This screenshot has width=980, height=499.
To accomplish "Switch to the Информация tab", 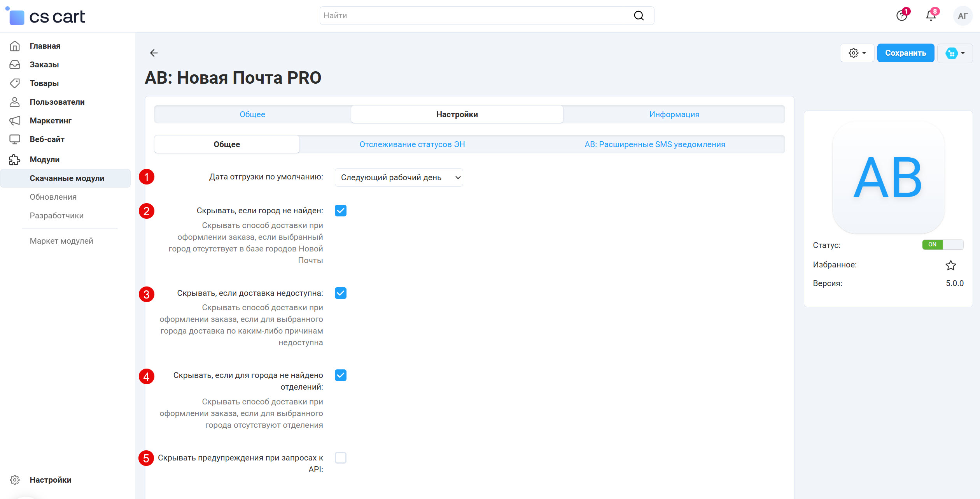I will [x=674, y=114].
